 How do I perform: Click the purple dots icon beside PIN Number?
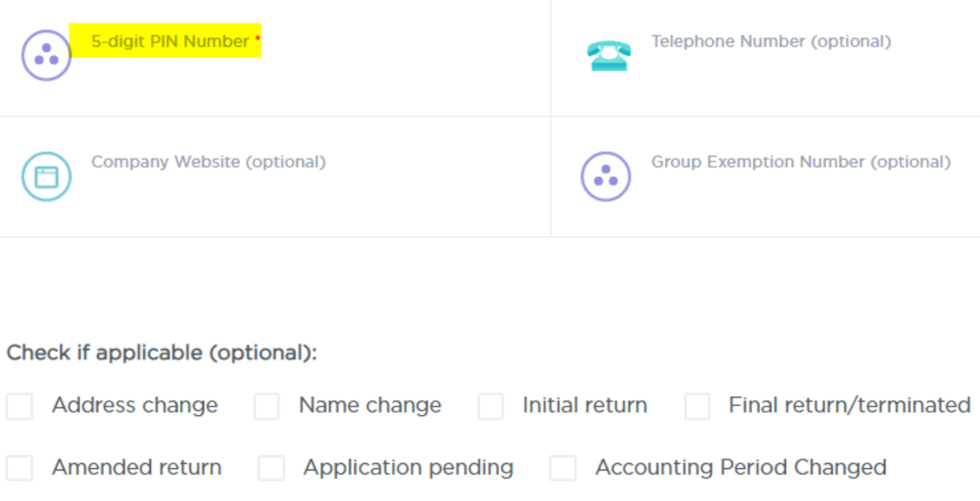pyautogui.click(x=46, y=55)
